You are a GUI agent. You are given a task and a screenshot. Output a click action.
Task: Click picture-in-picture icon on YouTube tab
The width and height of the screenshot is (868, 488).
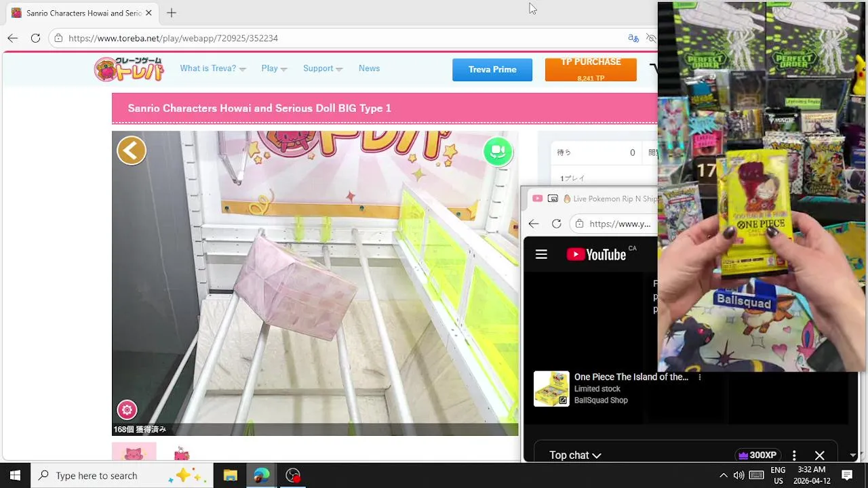click(553, 199)
